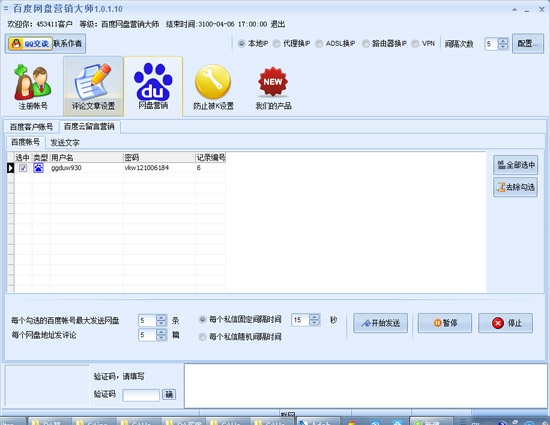
Task: Select record number cell 6
Action: (210, 168)
